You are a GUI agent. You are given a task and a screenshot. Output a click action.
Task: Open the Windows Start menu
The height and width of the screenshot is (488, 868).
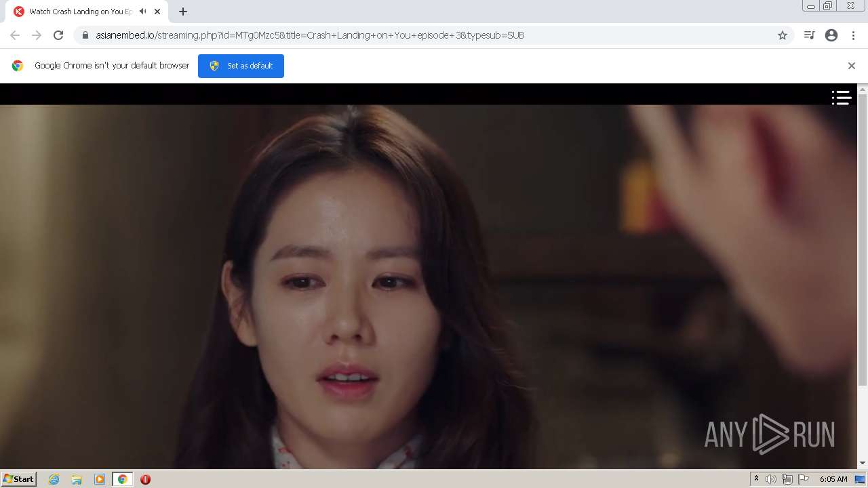tap(18, 479)
